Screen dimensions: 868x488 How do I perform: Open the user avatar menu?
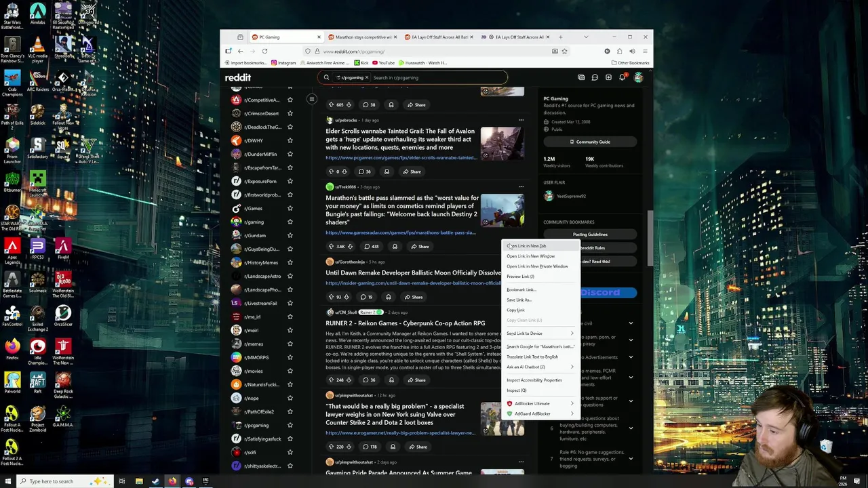tap(638, 77)
